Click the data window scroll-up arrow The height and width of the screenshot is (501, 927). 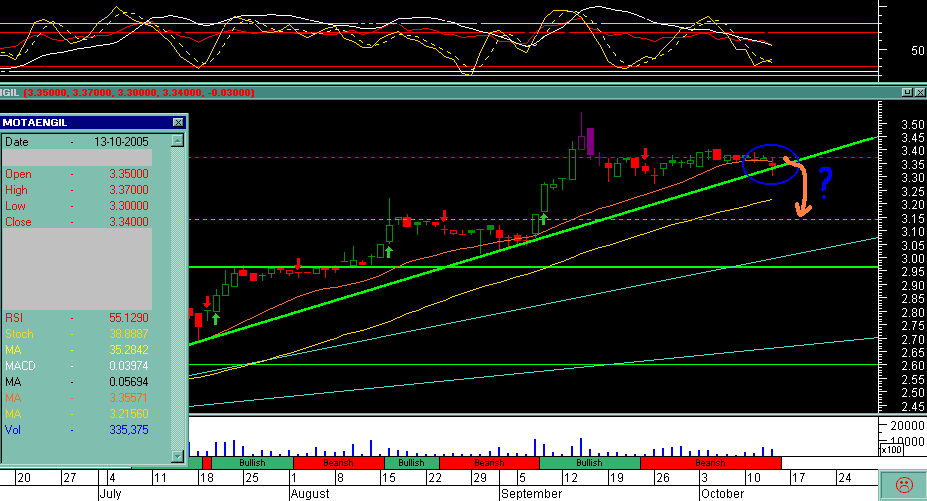click(x=177, y=141)
